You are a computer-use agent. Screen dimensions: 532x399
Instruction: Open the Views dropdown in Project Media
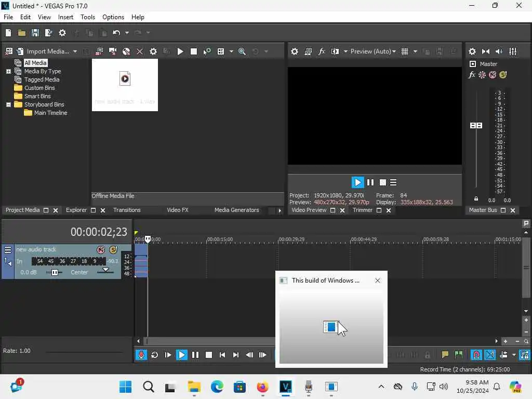click(231, 51)
